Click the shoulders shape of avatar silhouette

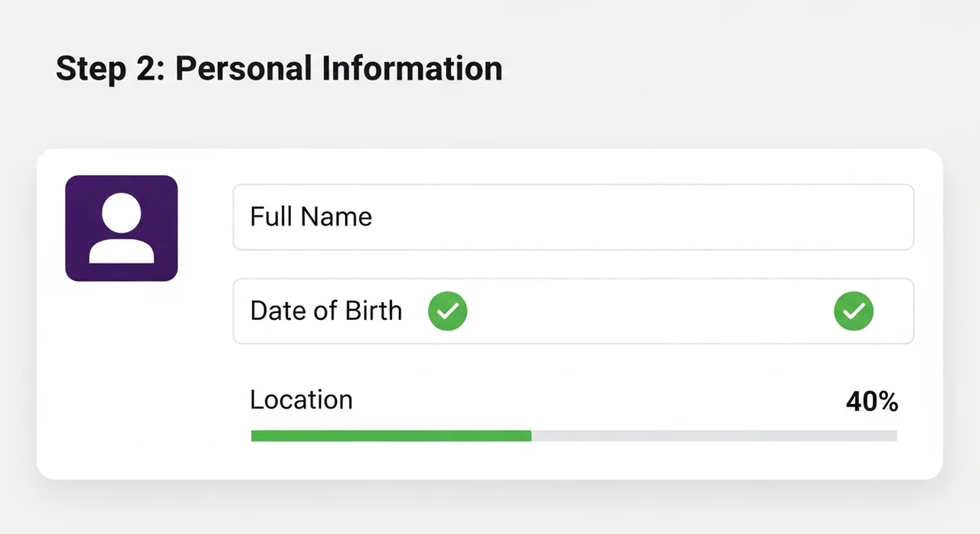point(122,251)
